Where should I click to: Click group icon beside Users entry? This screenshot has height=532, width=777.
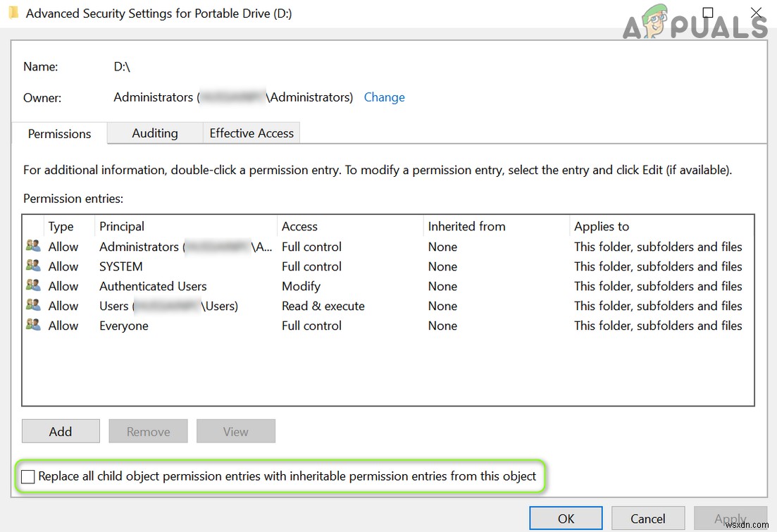point(33,305)
